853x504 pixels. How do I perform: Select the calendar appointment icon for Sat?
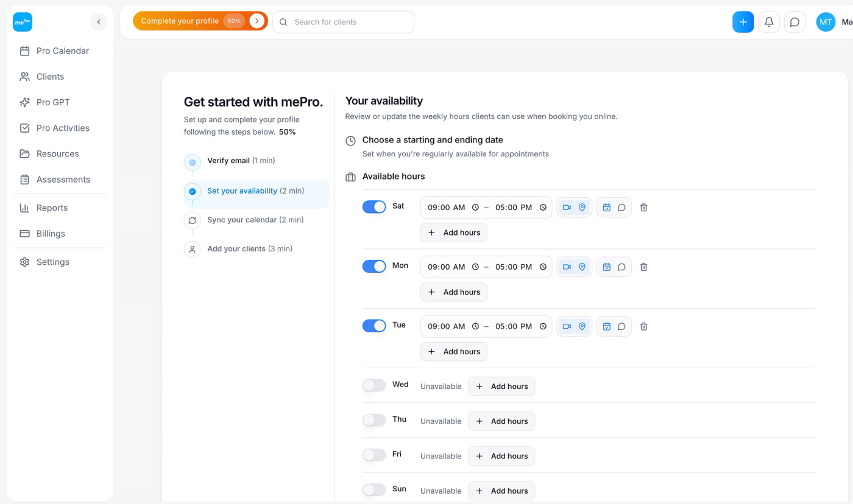[607, 208]
